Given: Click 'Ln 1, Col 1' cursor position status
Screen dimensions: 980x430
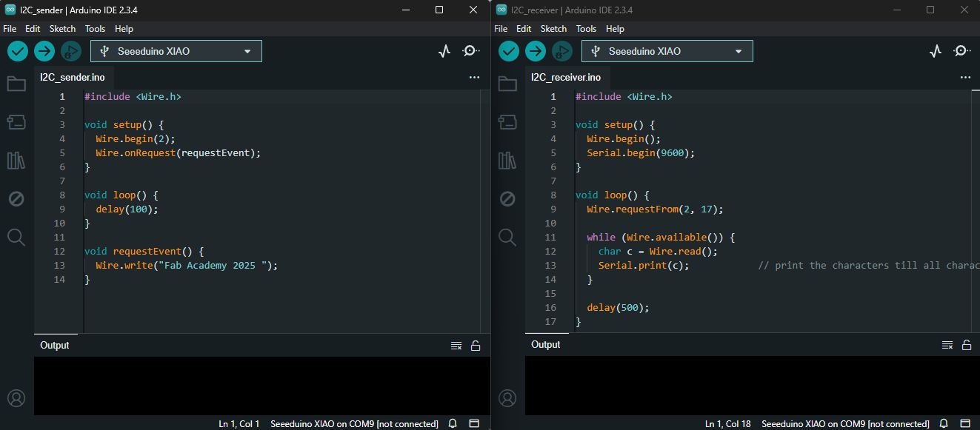Looking at the screenshot, I should point(239,424).
